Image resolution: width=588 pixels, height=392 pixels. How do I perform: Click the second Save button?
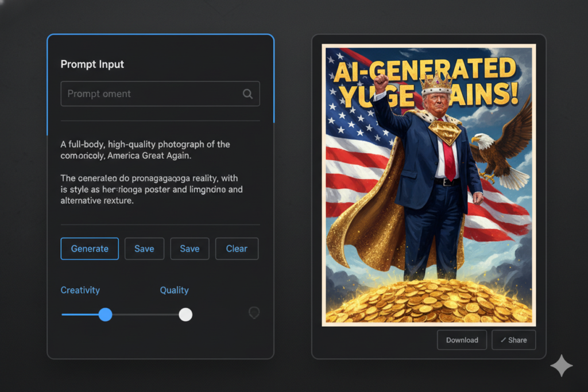[x=189, y=249]
